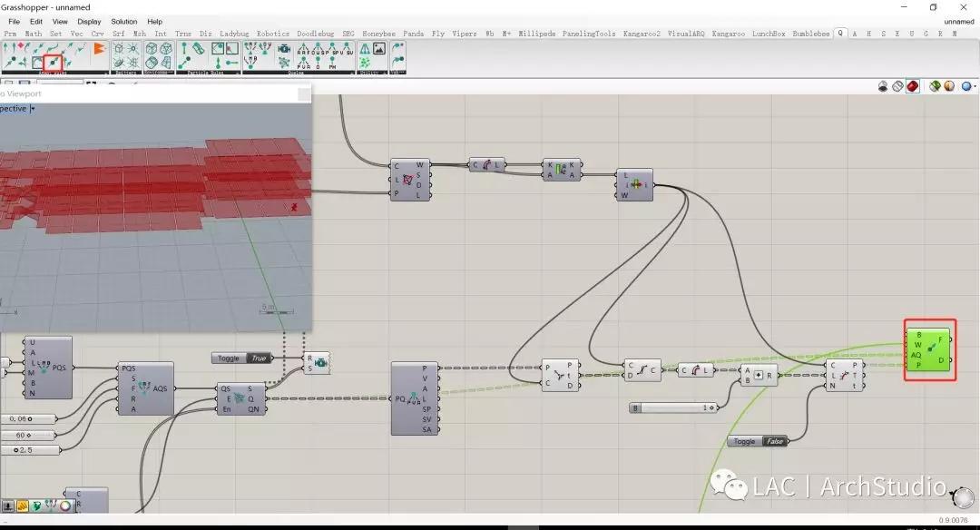Screen dimensions: 980x530
Task: Adjust the B slider with value 1
Action: tap(674, 407)
